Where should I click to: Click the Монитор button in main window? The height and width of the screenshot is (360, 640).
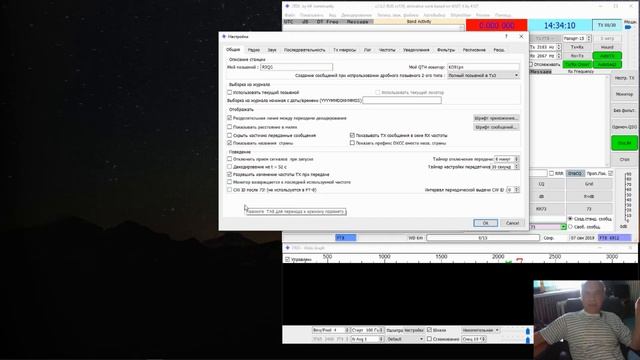[x=624, y=94]
